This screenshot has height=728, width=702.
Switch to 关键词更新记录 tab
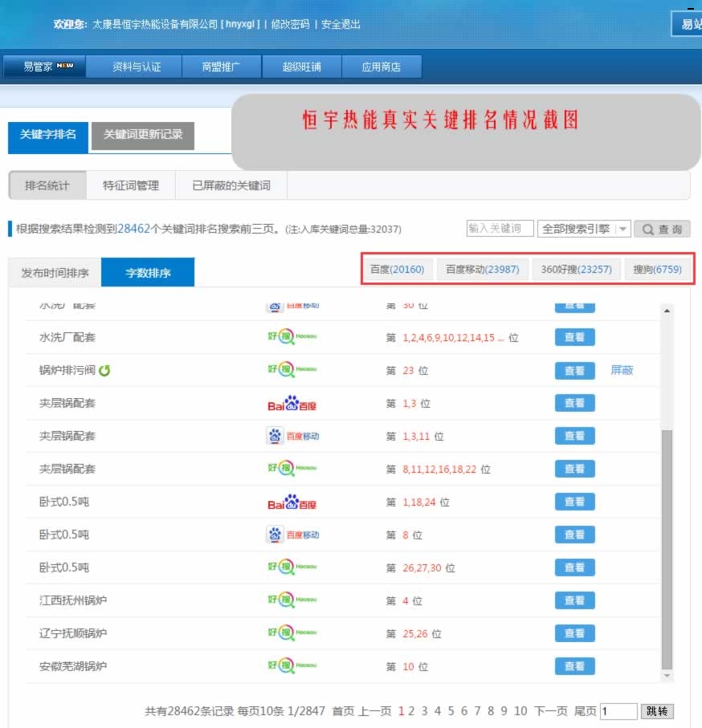(143, 135)
